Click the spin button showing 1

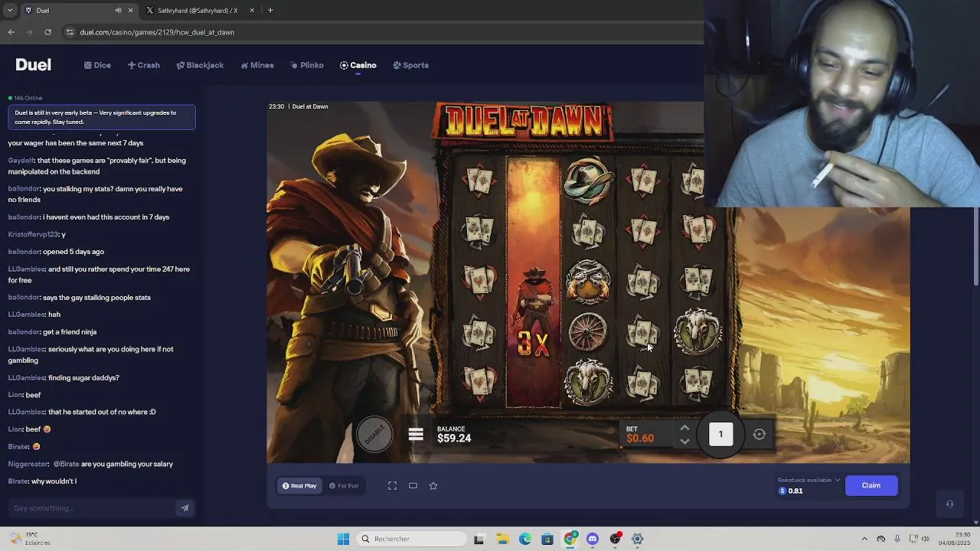pyautogui.click(x=720, y=434)
